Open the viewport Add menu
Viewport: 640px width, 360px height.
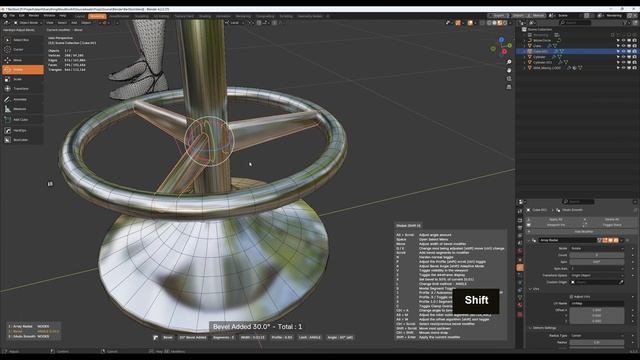(74, 23)
